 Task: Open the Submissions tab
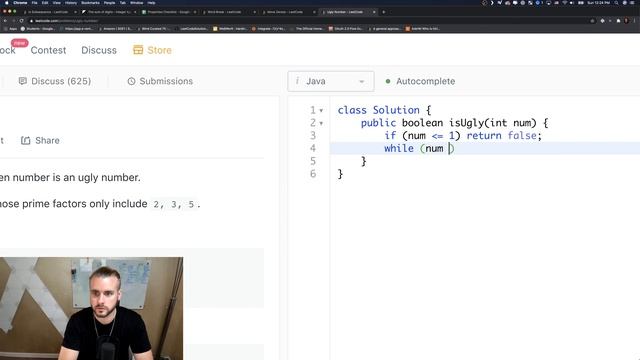(x=160, y=81)
